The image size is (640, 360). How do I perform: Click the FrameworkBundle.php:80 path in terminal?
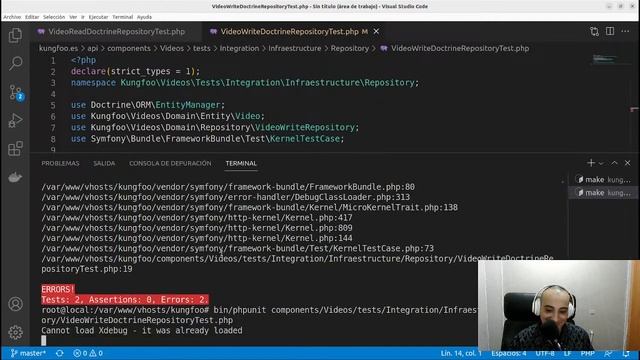228,187
